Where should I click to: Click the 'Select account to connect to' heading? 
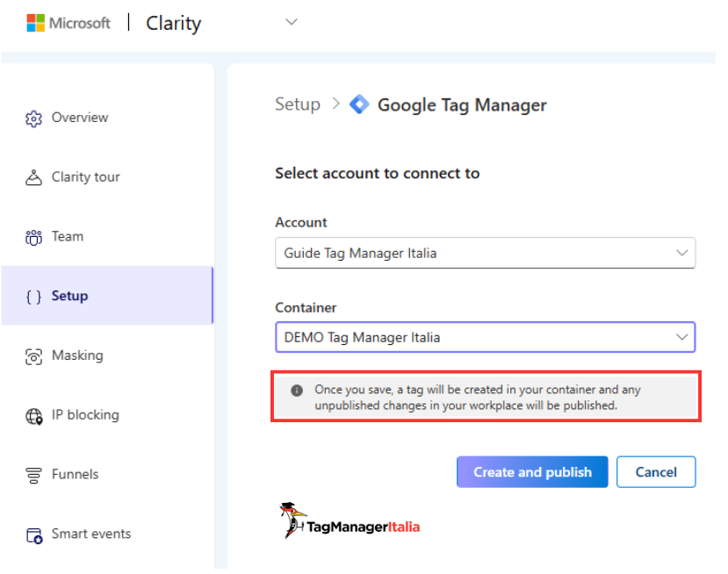377,173
